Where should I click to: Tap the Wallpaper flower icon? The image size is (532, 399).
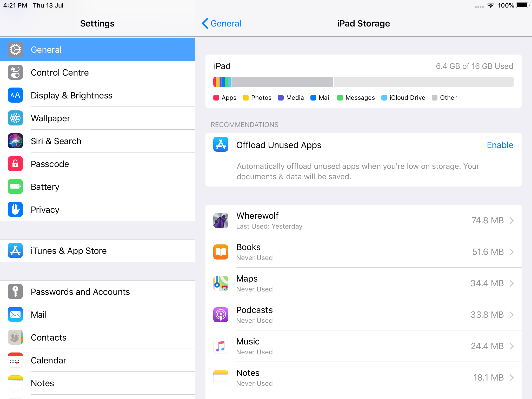click(x=15, y=118)
